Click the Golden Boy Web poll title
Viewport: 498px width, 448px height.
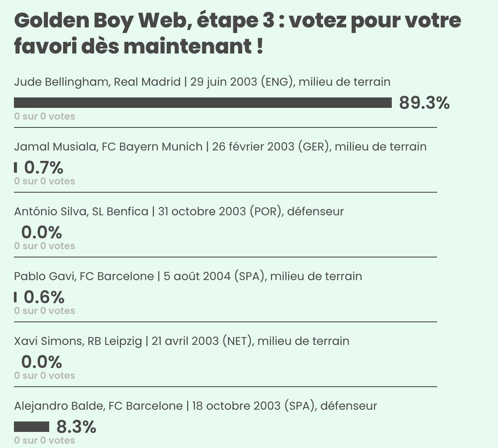click(x=237, y=34)
